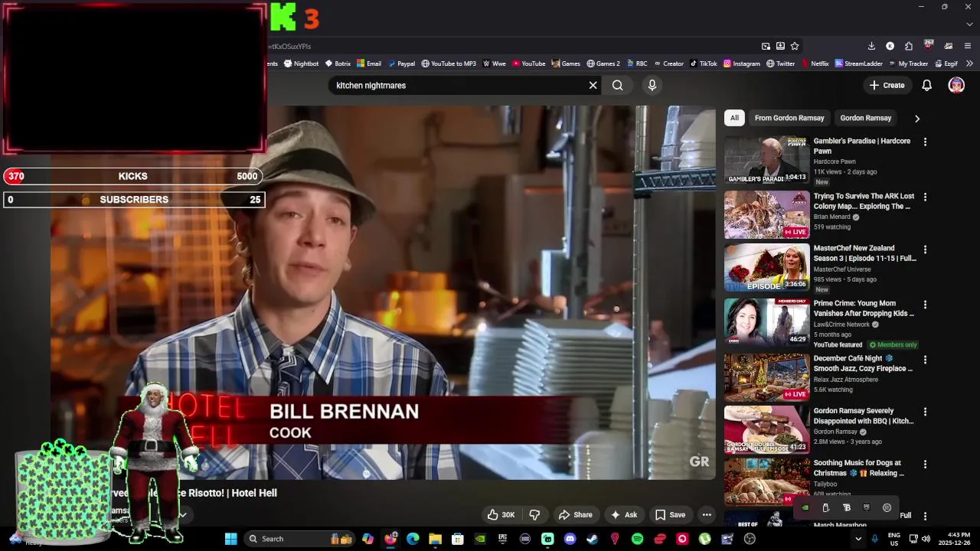Screen dimensions: 980x551
Task: Open the account avatar menu
Action: click(x=956, y=86)
